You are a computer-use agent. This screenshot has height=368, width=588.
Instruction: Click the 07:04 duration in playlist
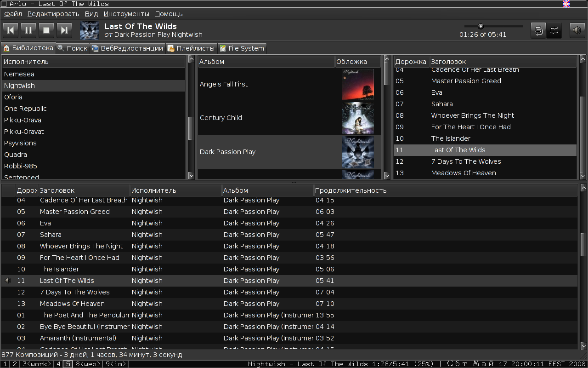[325, 292]
